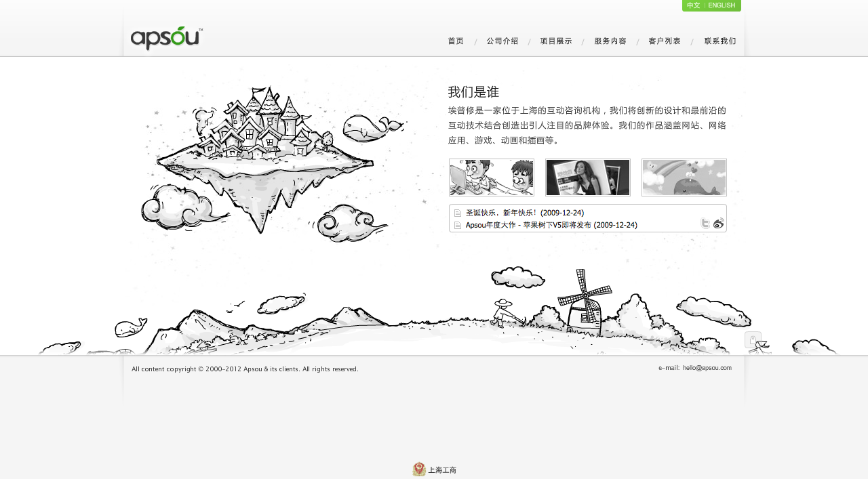The height and width of the screenshot is (479, 868).
Task: Click the 我们是谁 heading
Action: pyautogui.click(x=473, y=92)
